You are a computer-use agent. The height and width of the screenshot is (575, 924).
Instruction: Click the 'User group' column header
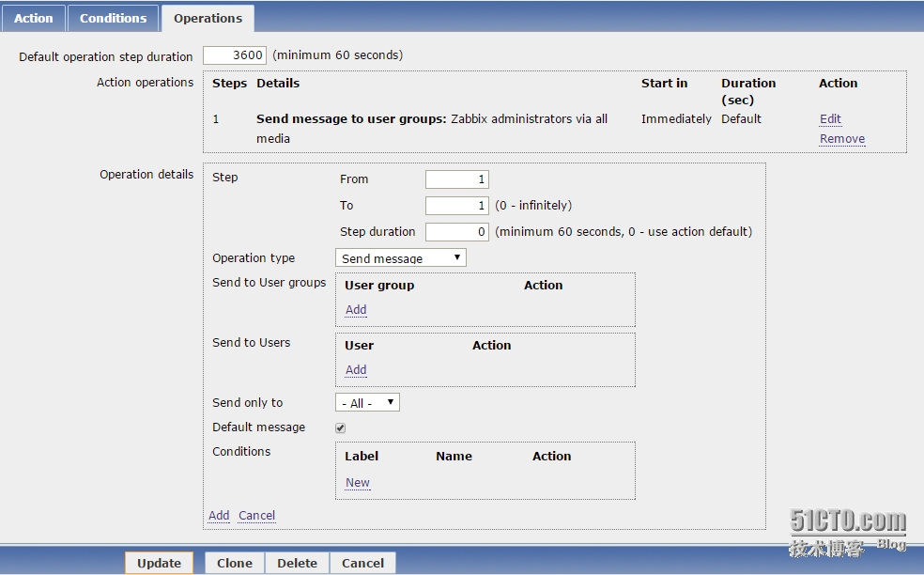click(379, 286)
